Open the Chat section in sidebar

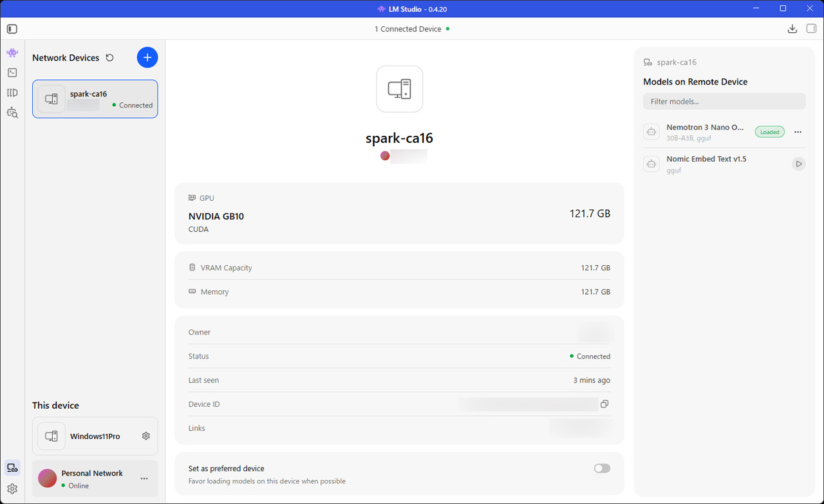pos(12,53)
